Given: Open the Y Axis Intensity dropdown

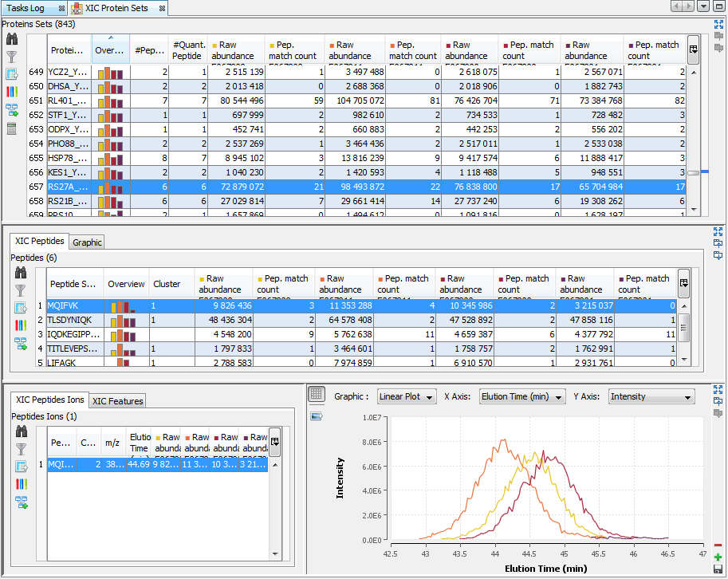Looking at the screenshot, I should (x=651, y=397).
